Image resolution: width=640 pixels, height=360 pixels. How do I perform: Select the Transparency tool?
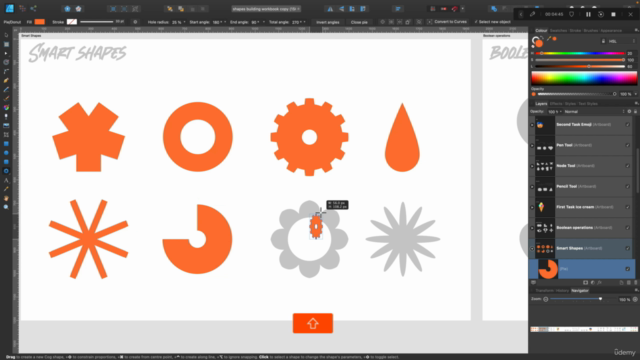6,117
